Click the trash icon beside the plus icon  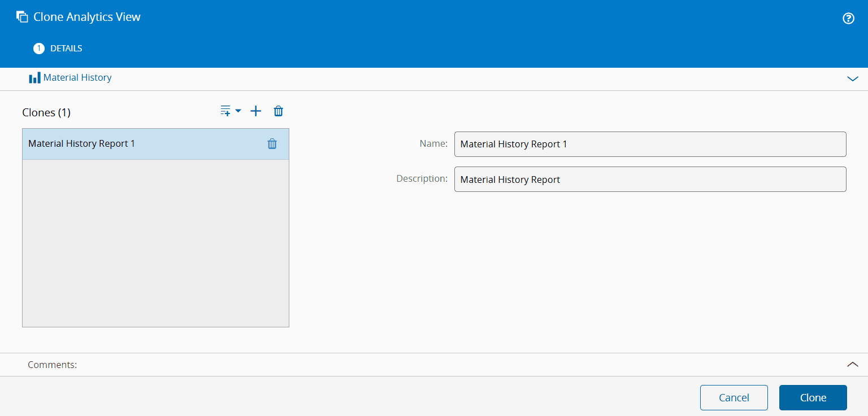[x=278, y=111]
